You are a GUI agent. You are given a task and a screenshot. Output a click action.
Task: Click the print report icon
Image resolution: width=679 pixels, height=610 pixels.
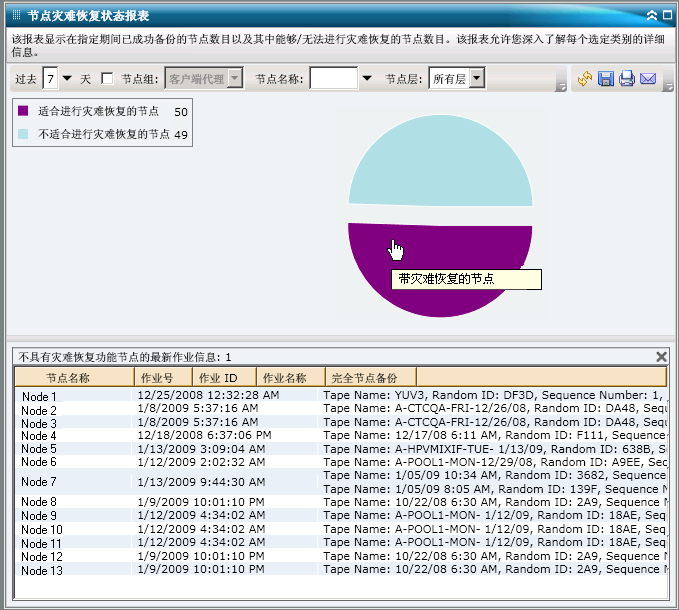[x=627, y=78]
